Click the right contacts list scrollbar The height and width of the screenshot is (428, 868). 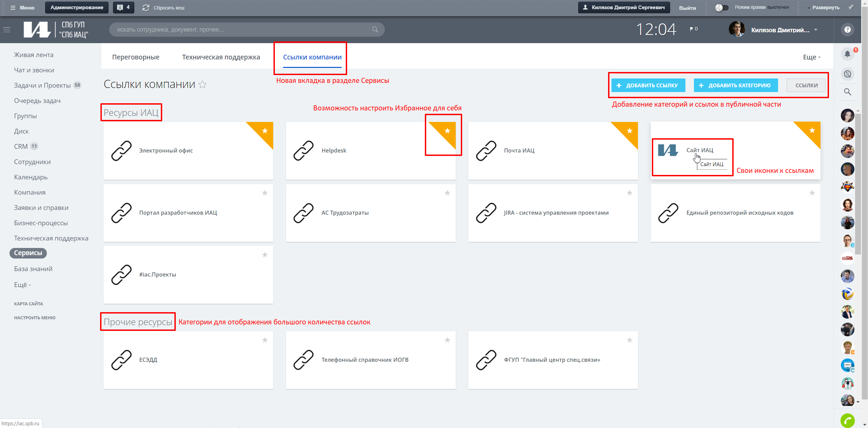click(858, 183)
